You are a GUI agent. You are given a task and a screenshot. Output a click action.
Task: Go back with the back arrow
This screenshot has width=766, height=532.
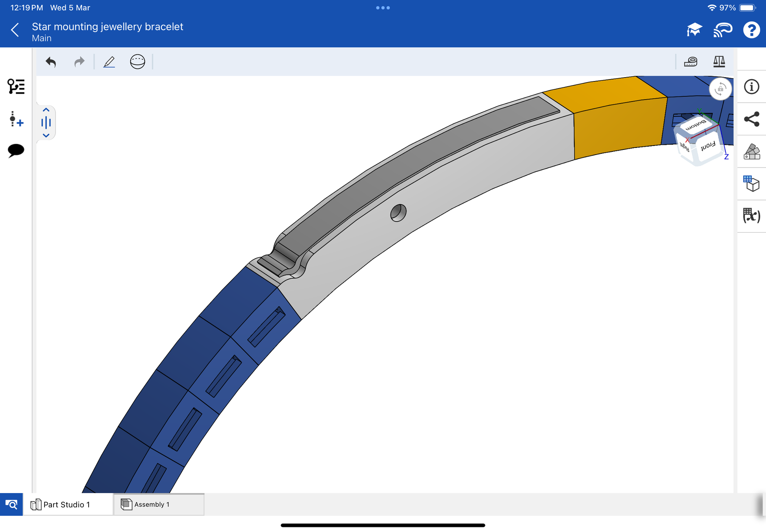(x=15, y=30)
